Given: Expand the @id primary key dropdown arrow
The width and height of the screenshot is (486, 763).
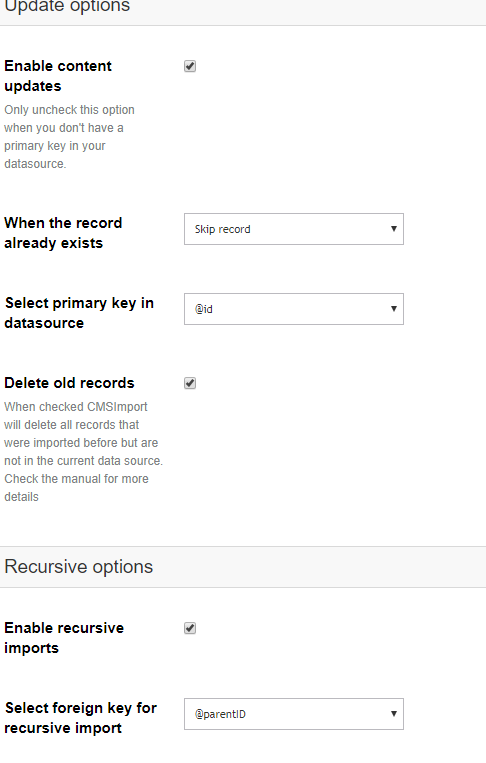Looking at the screenshot, I should pyautogui.click(x=394, y=309).
